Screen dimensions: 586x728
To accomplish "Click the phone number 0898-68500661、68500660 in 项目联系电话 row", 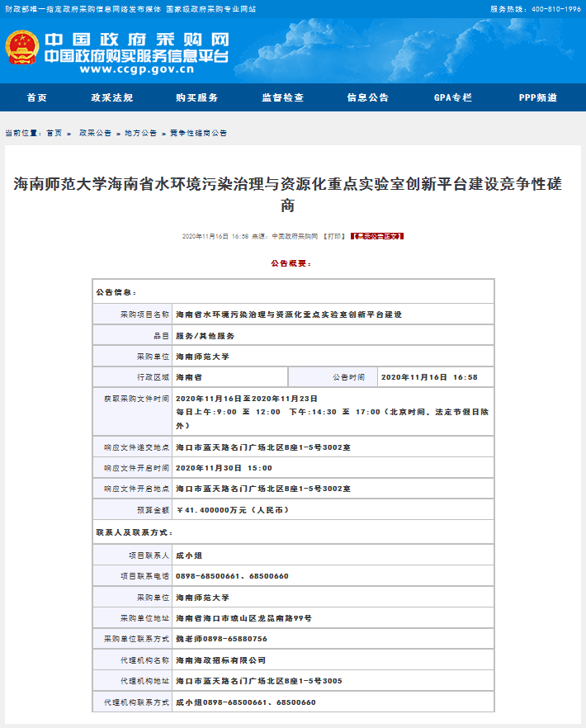I will 232,576.
